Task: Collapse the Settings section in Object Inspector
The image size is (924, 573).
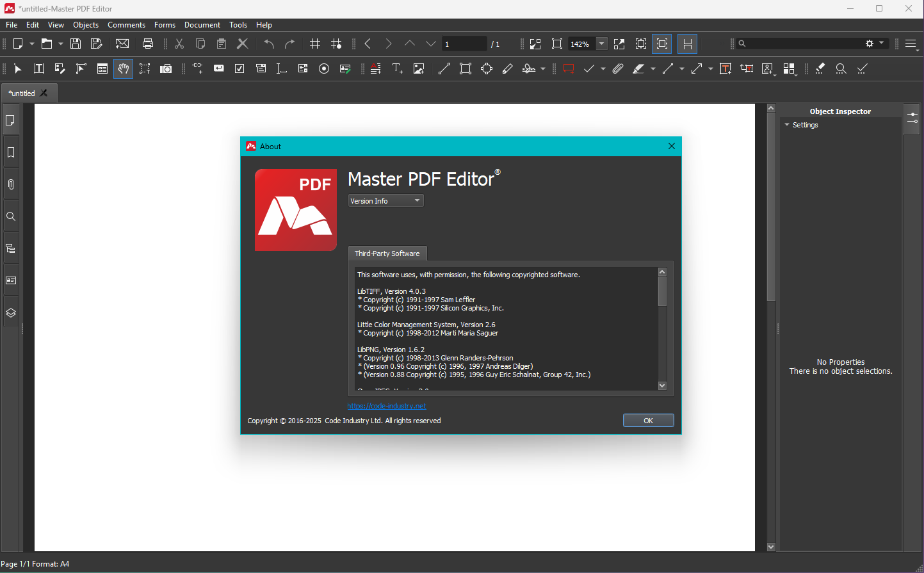Action: click(x=787, y=125)
